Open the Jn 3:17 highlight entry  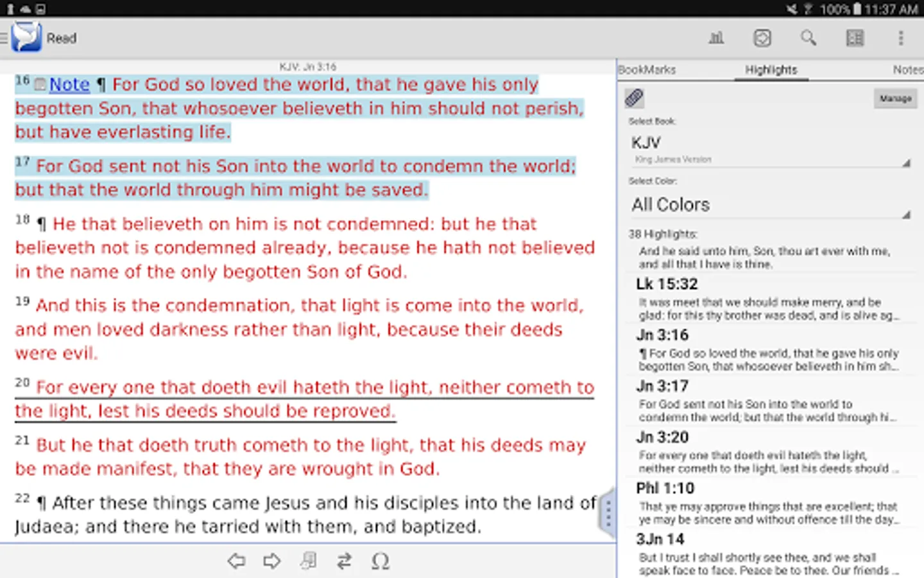[770, 401]
